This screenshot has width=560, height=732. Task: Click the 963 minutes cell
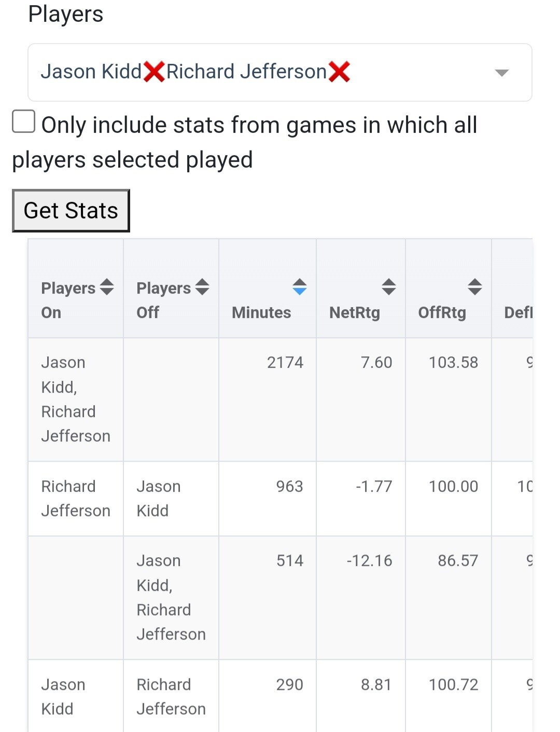tap(289, 486)
